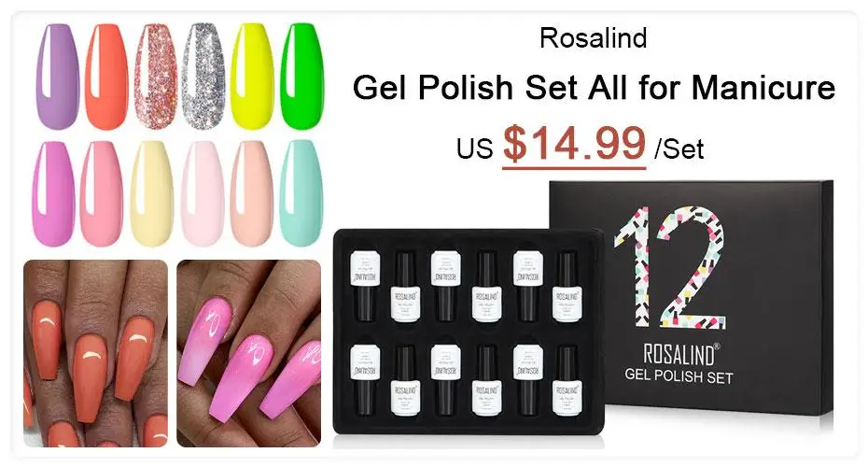Select the mint green nail swatch
Screen dimensions: 868x467
(301, 193)
